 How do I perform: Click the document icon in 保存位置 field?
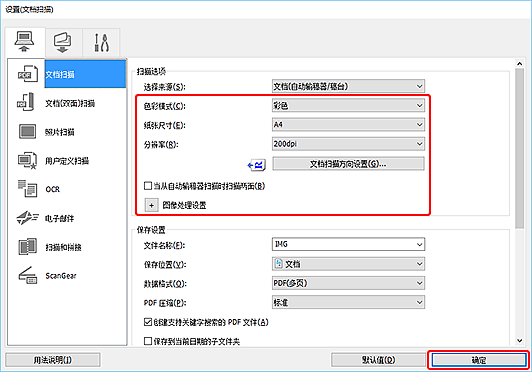(x=279, y=264)
